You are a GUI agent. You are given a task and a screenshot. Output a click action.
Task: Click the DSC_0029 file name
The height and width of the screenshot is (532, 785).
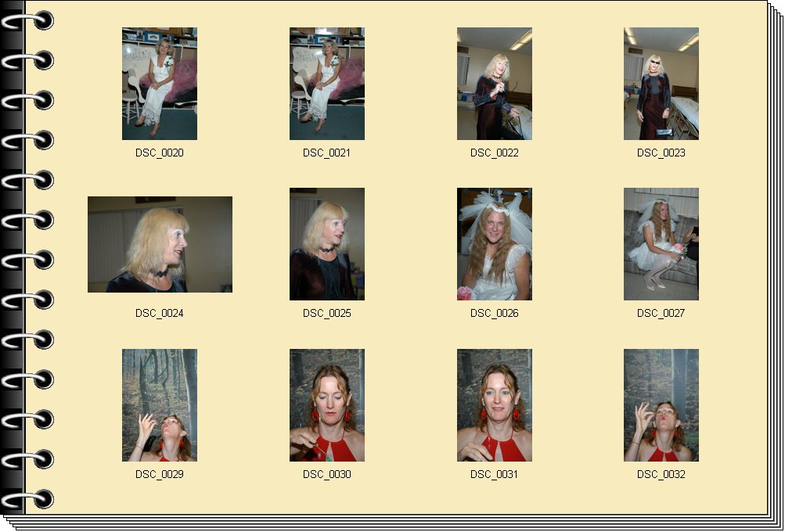(160, 474)
